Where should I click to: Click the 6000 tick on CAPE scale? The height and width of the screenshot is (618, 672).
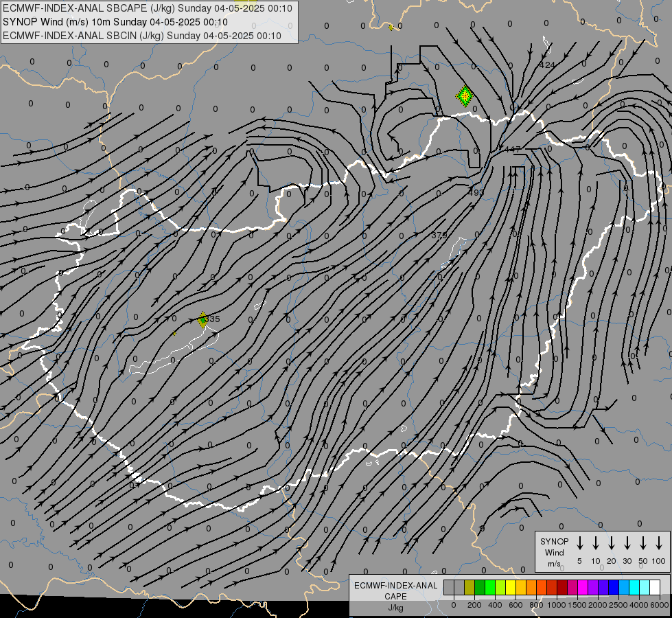660,605
